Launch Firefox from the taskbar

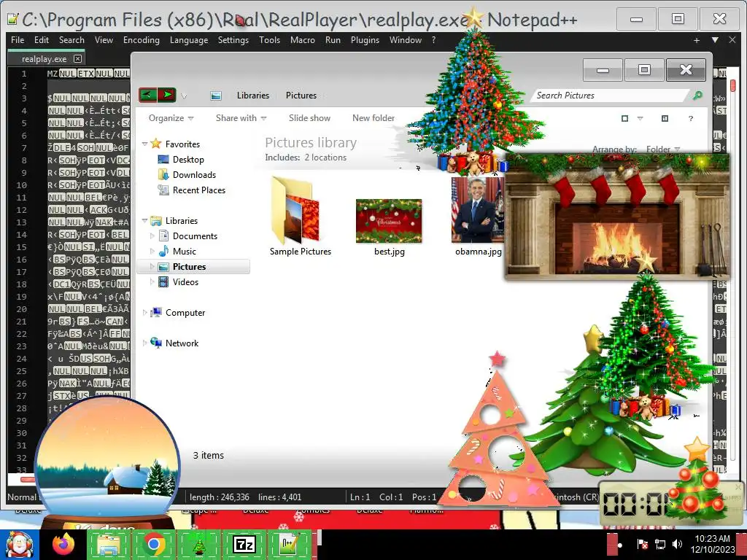coord(63,544)
